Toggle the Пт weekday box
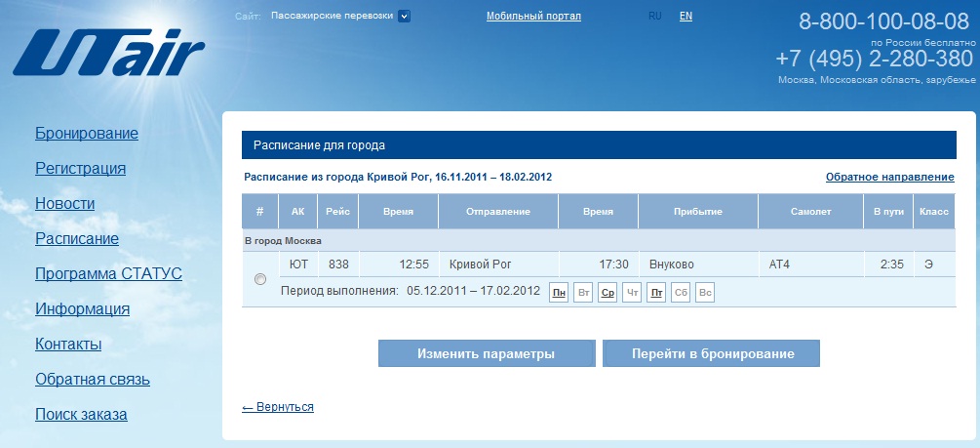This screenshot has height=448, width=980. [656, 292]
